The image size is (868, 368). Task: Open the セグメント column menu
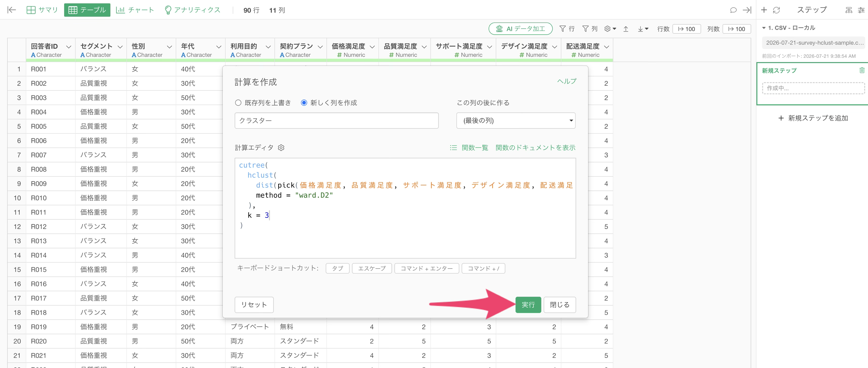pos(120,47)
